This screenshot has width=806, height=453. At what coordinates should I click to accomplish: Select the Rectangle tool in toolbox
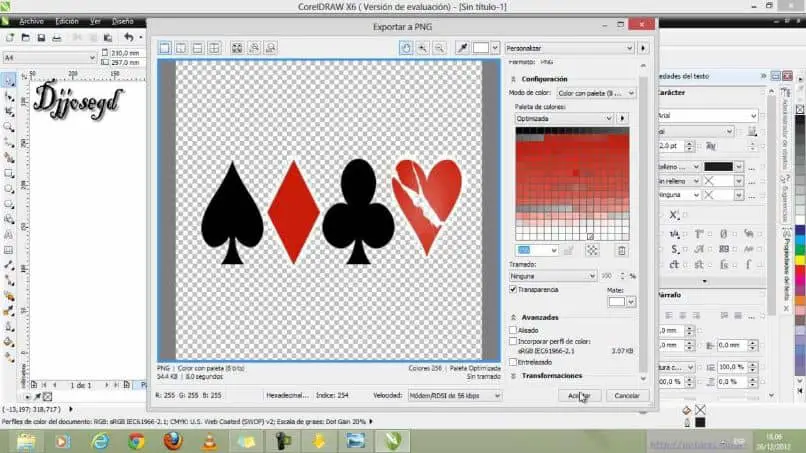pyautogui.click(x=9, y=174)
